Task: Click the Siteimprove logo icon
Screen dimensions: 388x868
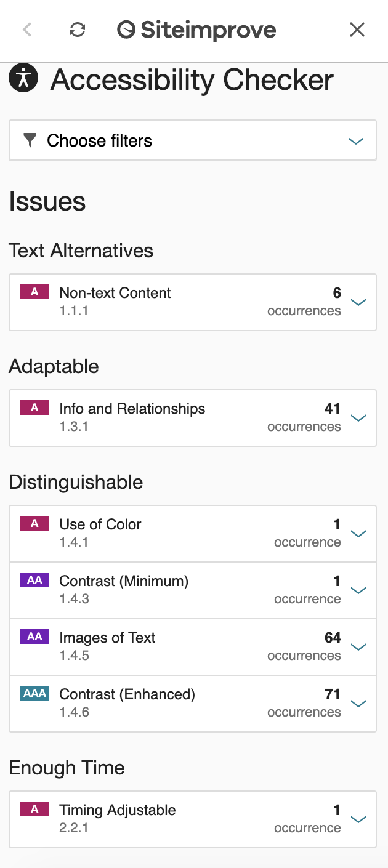Action: [x=126, y=29]
